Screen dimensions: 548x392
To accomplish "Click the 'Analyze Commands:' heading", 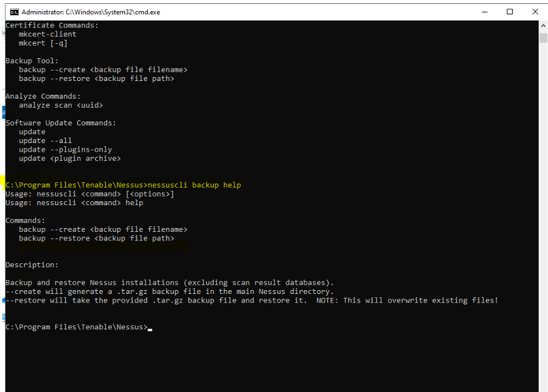I will click(x=43, y=96).
